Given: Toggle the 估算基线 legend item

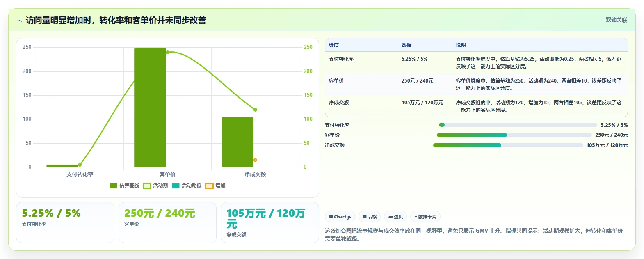Looking at the screenshot, I should click(125, 186).
